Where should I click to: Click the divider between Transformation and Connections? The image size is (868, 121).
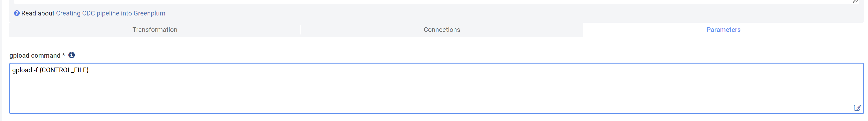point(301,30)
